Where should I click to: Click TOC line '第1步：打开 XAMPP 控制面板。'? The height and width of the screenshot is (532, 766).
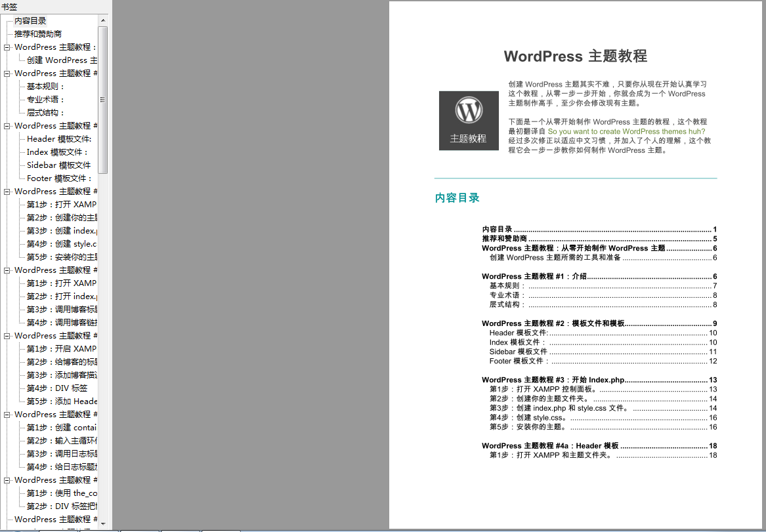click(603, 390)
